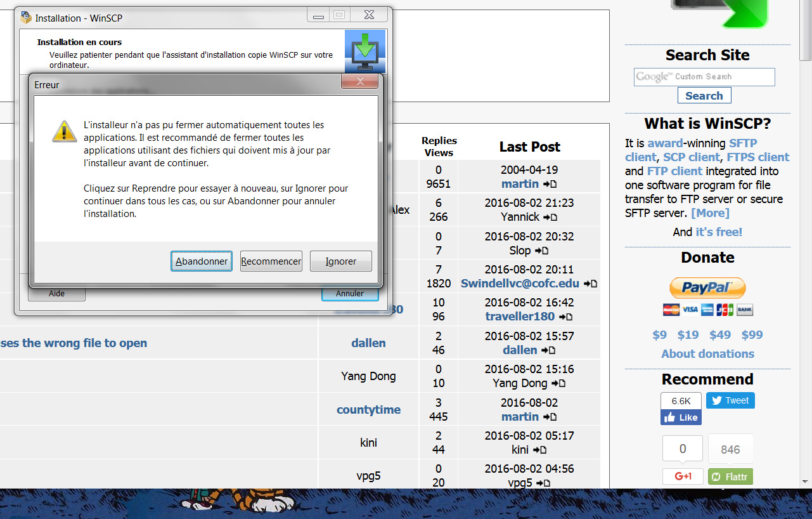Open latest post icon next to Yannick

pos(550,218)
